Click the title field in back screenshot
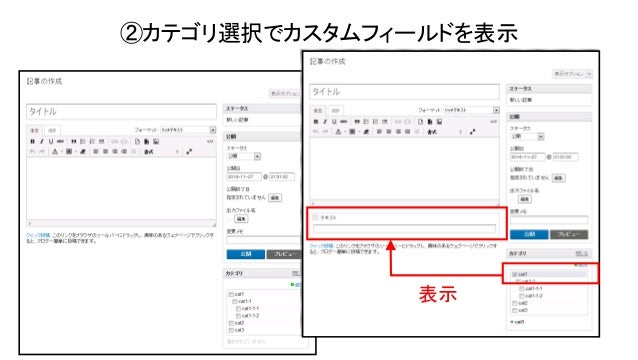This screenshot has width=638, height=360. pyautogui.click(x=121, y=112)
